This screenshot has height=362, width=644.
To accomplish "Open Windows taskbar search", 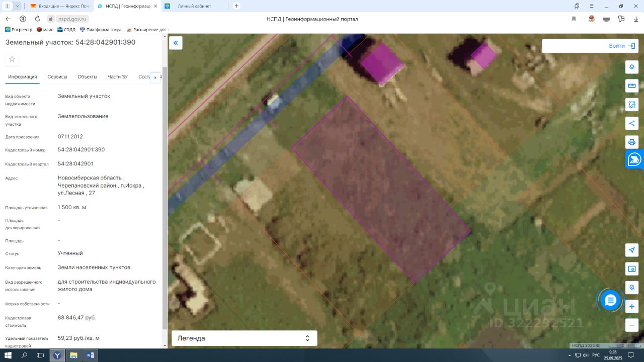I will (x=24, y=355).
